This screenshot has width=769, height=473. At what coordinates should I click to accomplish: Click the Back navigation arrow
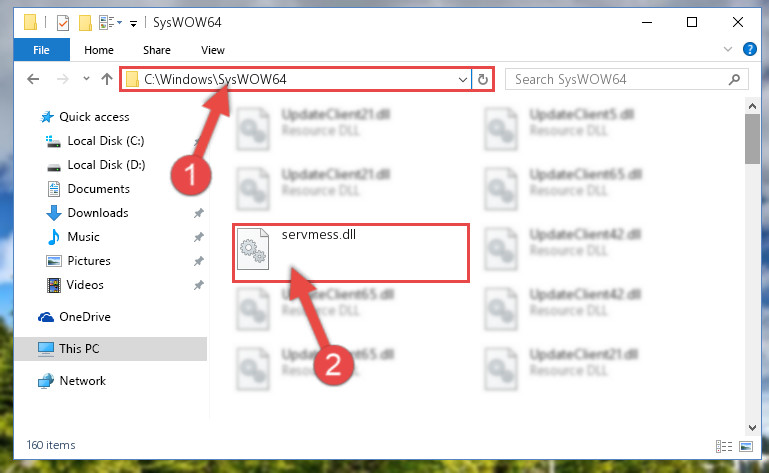(x=33, y=79)
